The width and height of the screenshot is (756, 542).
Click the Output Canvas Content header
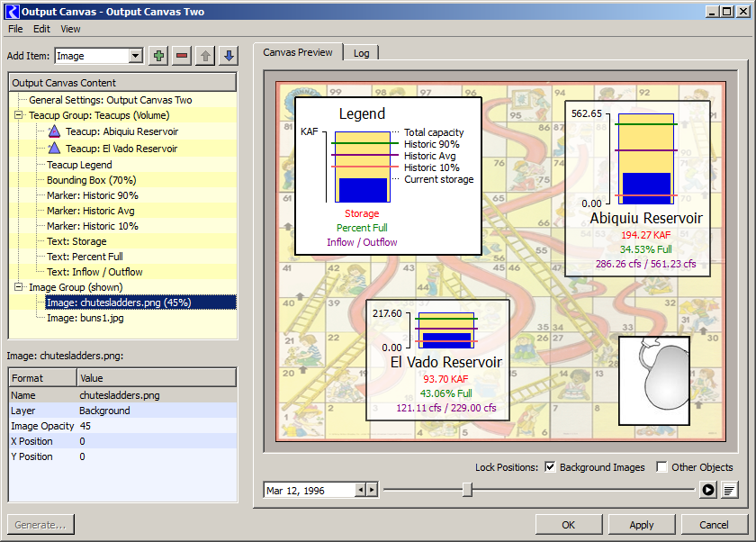[122, 83]
